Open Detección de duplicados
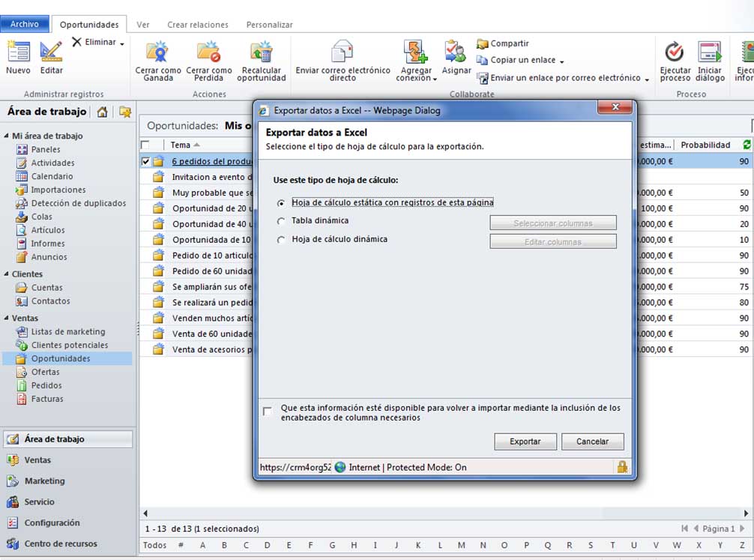The width and height of the screenshot is (754, 560). tap(79, 203)
